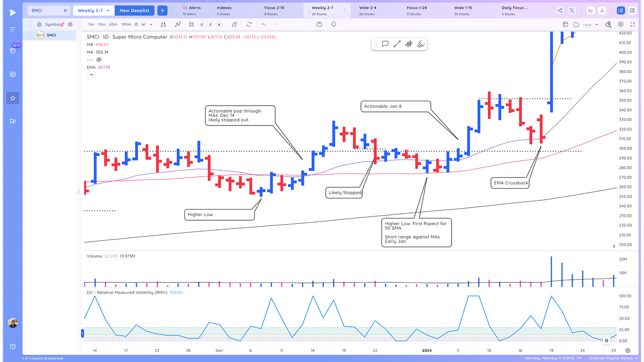This screenshot has width=644, height=362.
Task: Open the help question mark icon
Action: 12,346
